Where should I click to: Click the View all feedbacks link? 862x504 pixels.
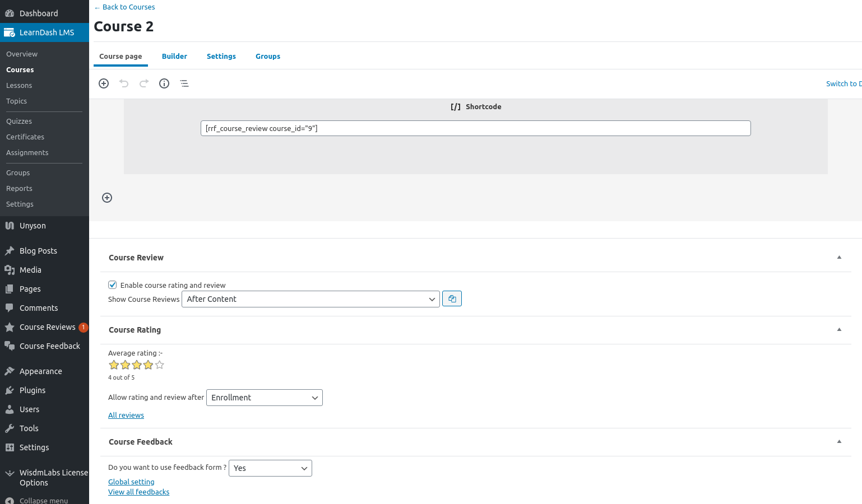(138, 492)
